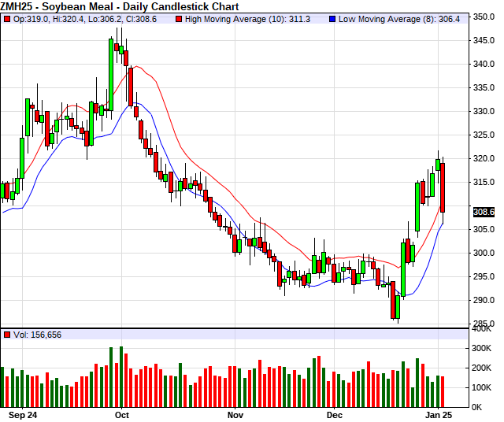504x422 pixels.
Task: Click the High Moving Average red swatch
Action: pyautogui.click(x=179, y=19)
